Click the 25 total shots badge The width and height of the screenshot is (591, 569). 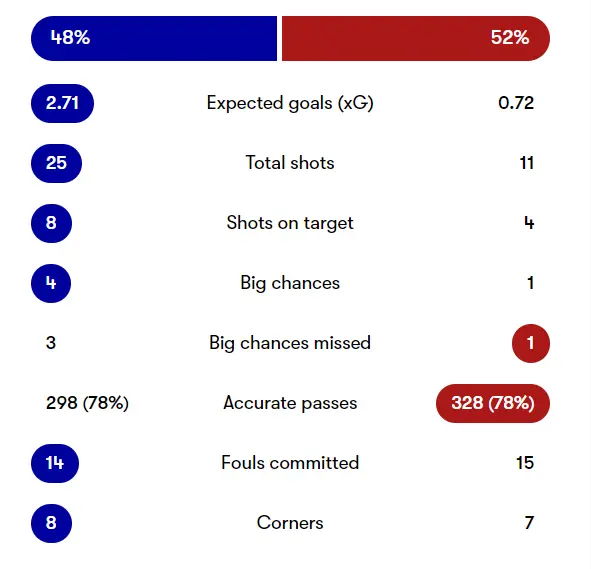click(x=56, y=163)
